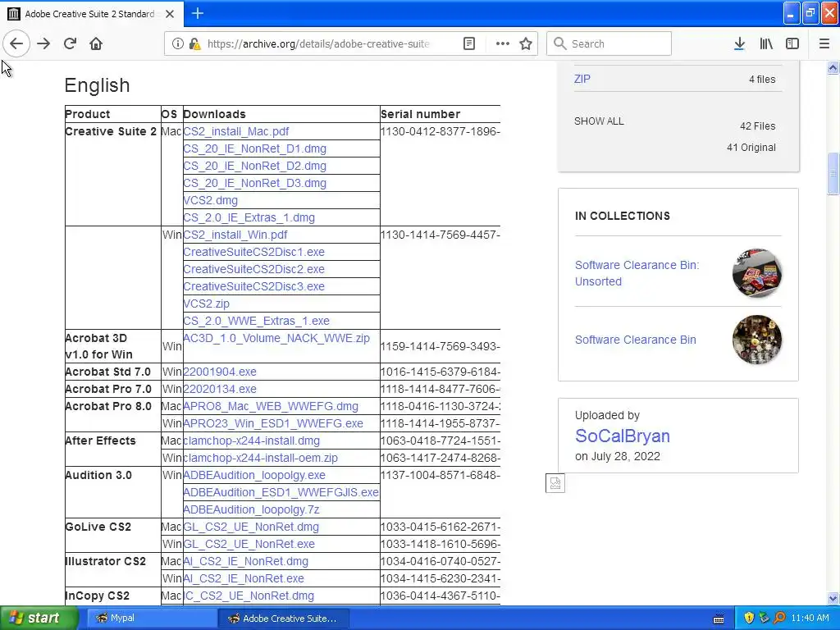The image size is (840, 630).
Task: Open the browser home page
Action: coord(96,43)
